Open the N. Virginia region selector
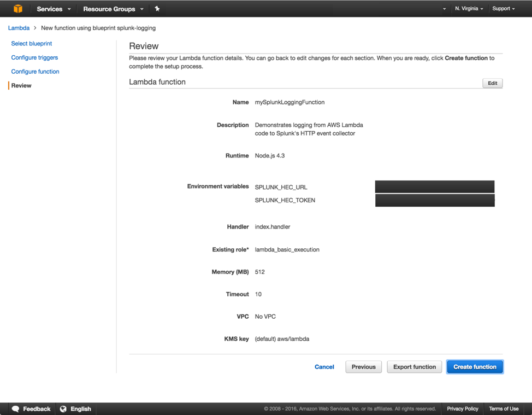This screenshot has width=532, height=415. click(469, 9)
